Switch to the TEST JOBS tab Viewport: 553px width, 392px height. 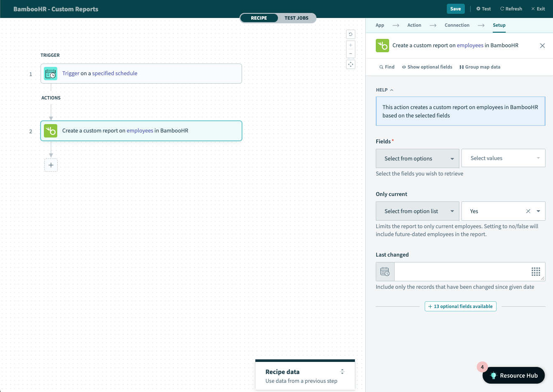(x=296, y=18)
